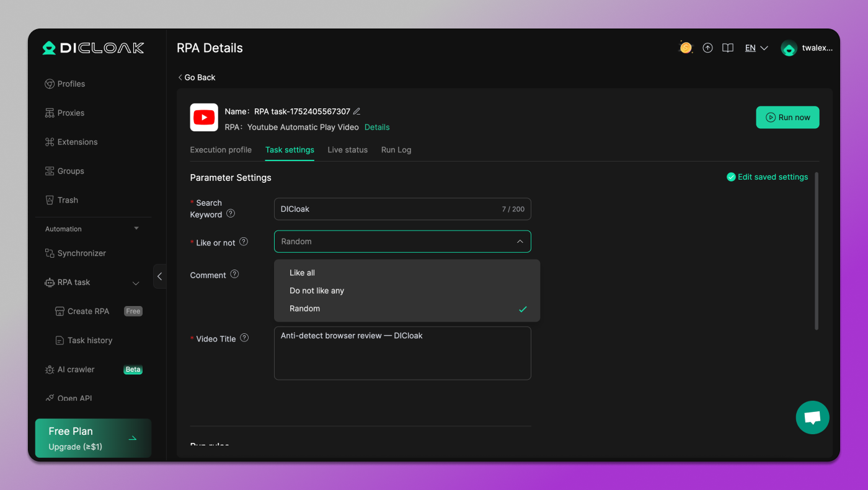Click the Free badge beside Create RPA
This screenshot has height=490, width=868.
[x=133, y=311]
